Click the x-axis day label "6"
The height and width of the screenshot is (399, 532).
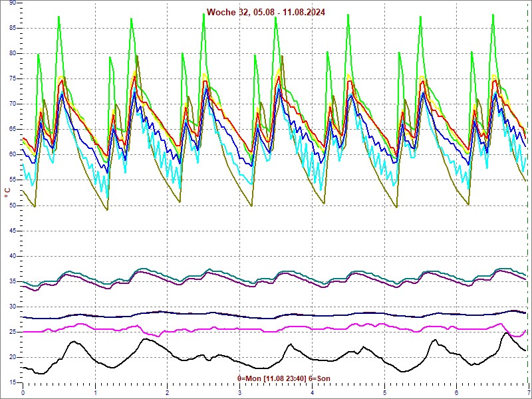[457, 393]
